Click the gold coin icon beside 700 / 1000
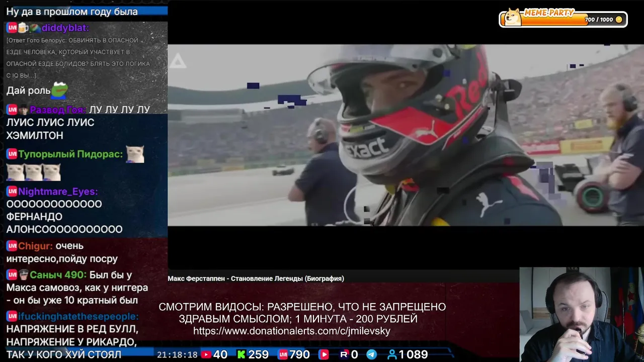This screenshot has width=644, height=362. [x=619, y=20]
